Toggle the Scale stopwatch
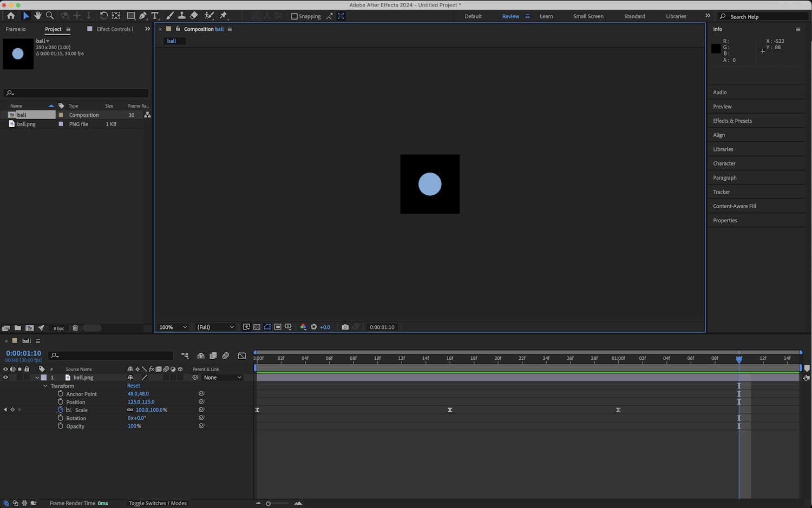 pos(61,410)
